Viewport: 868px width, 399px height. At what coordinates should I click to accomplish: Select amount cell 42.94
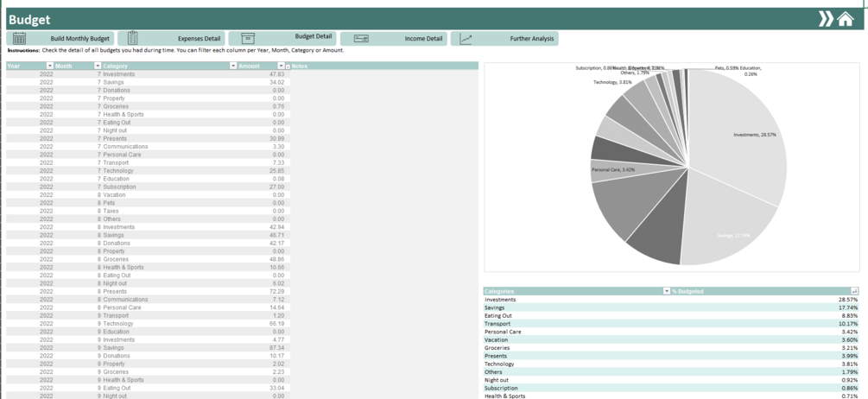coord(263,227)
